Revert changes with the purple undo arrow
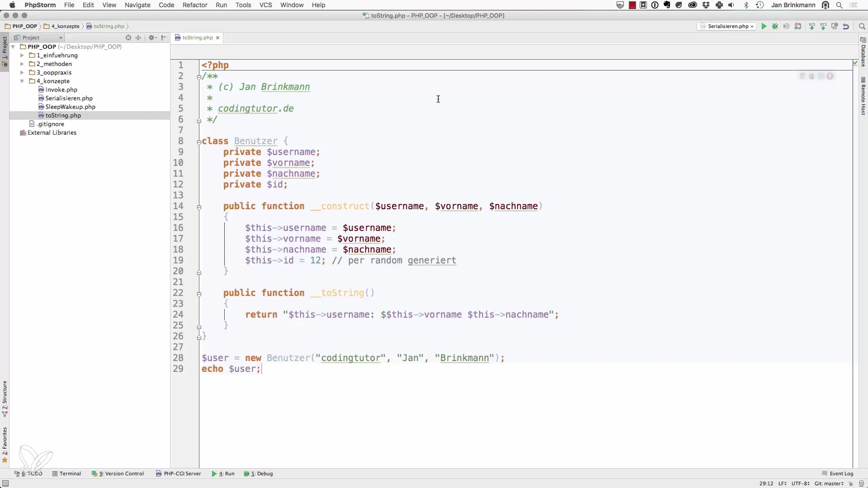 click(x=846, y=26)
